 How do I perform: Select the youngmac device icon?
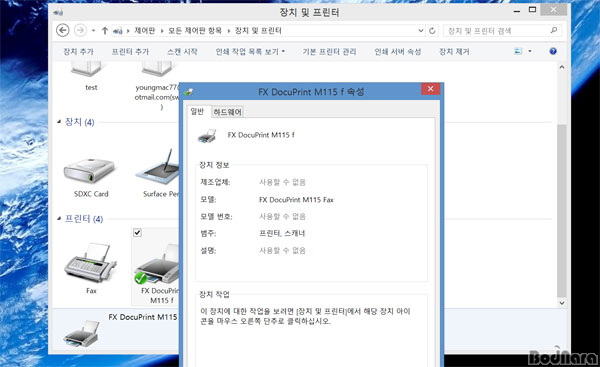coord(158,69)
